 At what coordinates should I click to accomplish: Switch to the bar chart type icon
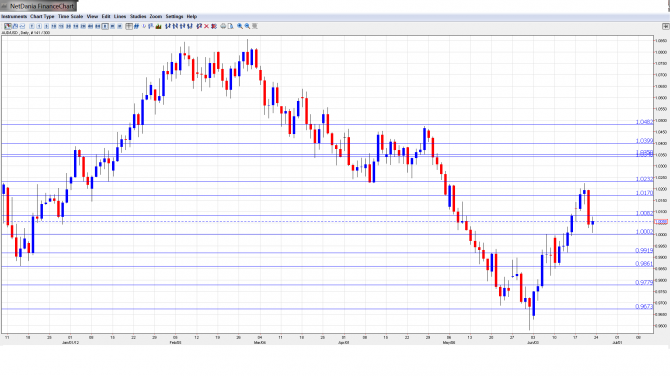[x=15, y=26]
